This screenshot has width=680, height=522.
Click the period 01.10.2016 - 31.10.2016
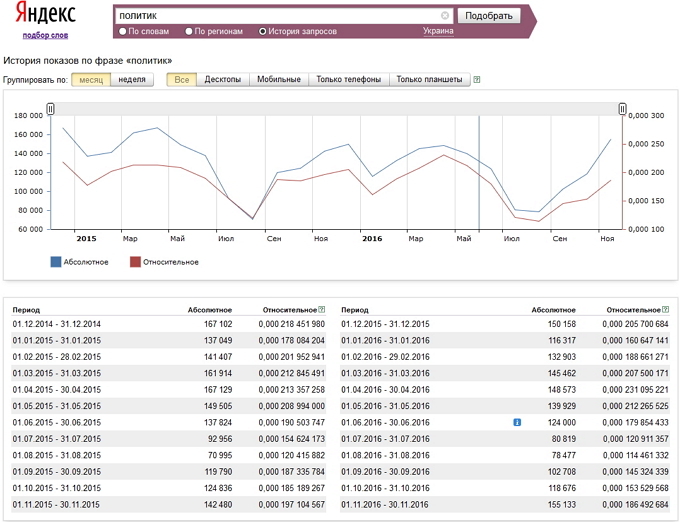385,488
